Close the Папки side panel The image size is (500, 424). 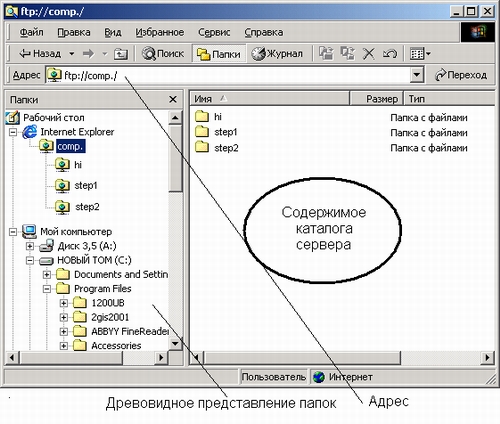(x=173, y=99)
